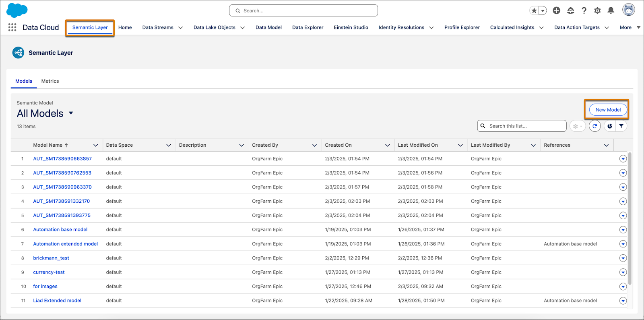The image size is (644, 320).
Task: Refresh the models list
Action: tap(595, 126)
